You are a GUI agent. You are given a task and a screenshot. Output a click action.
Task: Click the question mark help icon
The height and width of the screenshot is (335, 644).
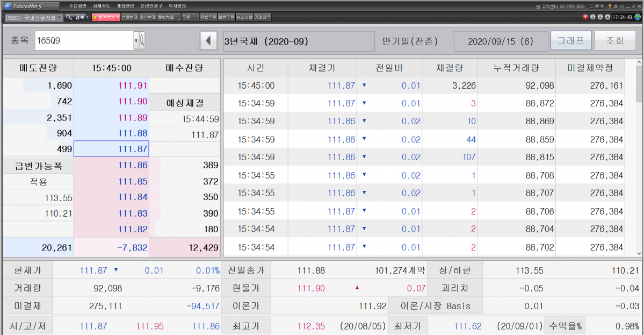tap(609, 6)
